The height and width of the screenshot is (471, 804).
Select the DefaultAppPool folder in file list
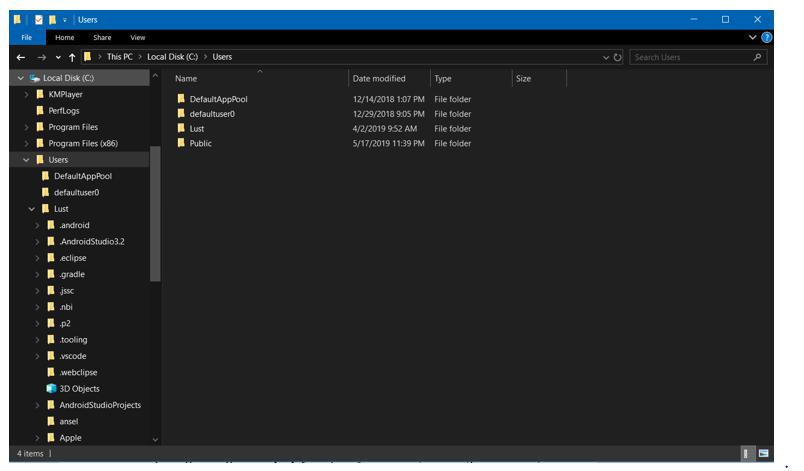point(218,99)
